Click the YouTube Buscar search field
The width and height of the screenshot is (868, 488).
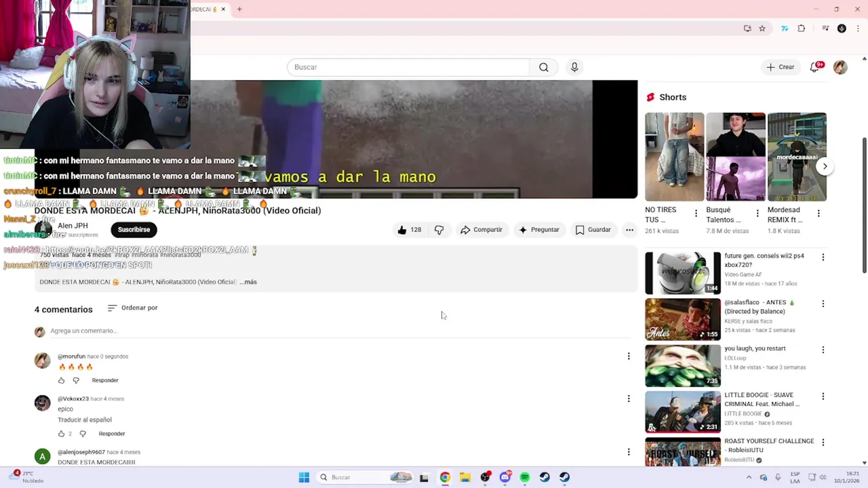pyautogui.click(x=408, y=67)
